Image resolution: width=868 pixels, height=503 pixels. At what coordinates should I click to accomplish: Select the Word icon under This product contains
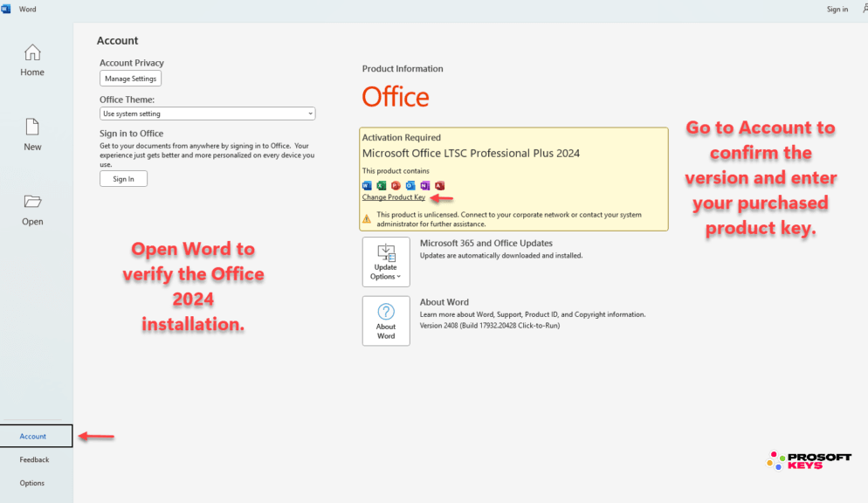tap(366, 185)
